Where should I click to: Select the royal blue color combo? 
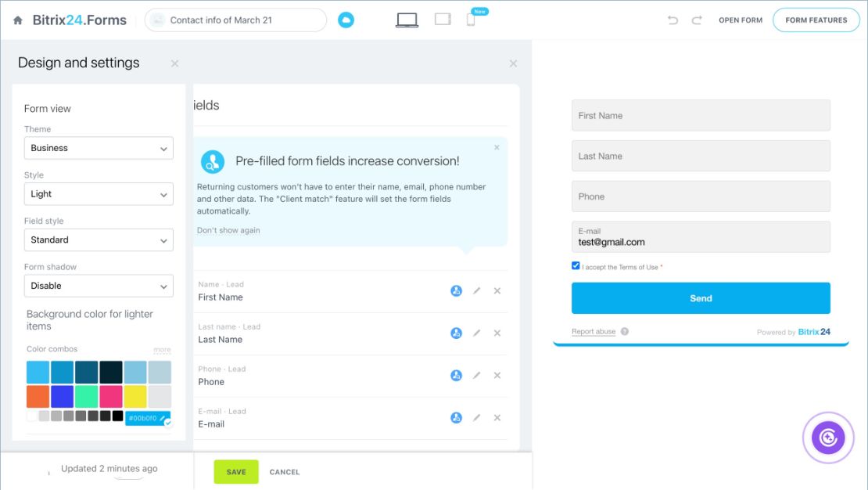click(62, 397)
